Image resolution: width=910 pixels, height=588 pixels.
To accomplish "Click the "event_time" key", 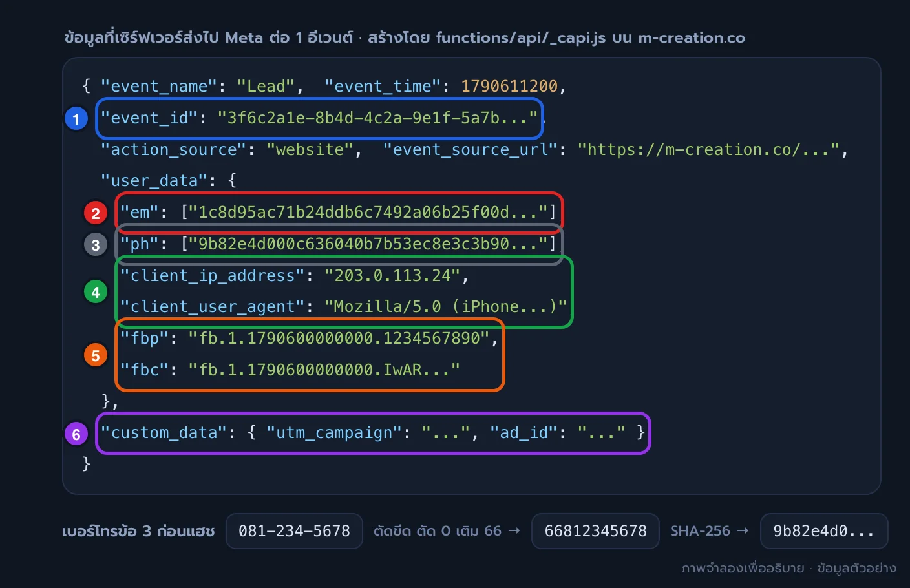I will click(383, 87).
